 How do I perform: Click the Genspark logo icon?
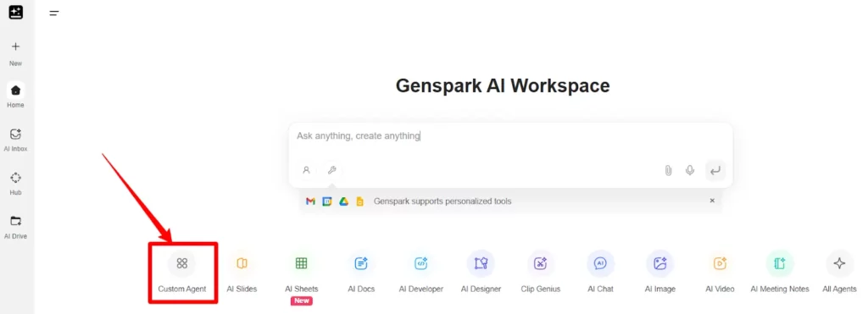click(x=15, y=12)
